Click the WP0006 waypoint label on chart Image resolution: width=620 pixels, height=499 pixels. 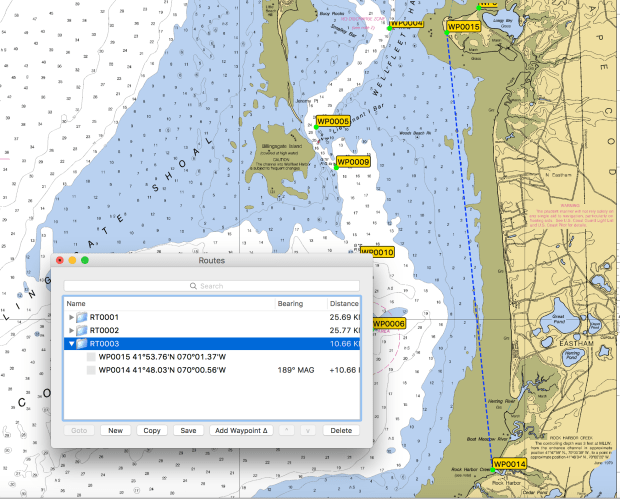tap(389, 324)
